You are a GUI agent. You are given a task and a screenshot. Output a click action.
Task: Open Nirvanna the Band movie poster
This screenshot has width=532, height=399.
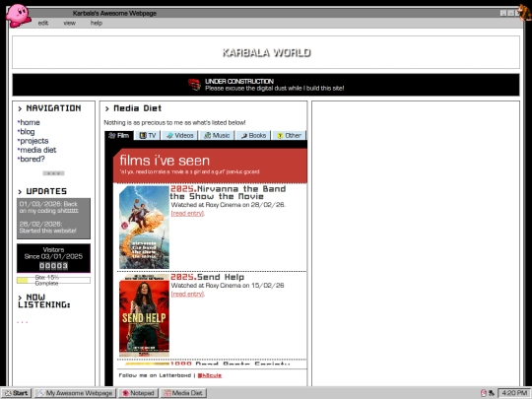[x=144, y=228]
